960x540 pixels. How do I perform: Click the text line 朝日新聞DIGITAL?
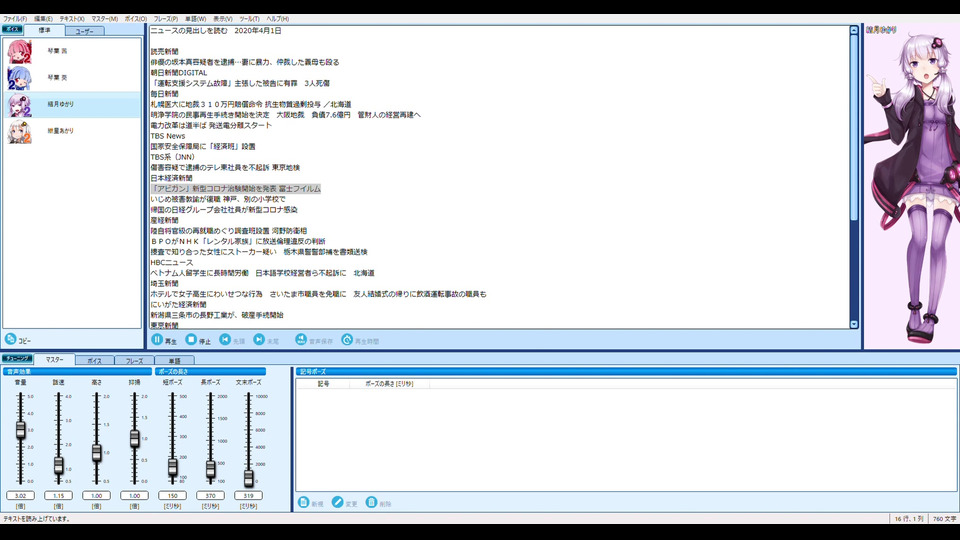click(x=179, y=72)
